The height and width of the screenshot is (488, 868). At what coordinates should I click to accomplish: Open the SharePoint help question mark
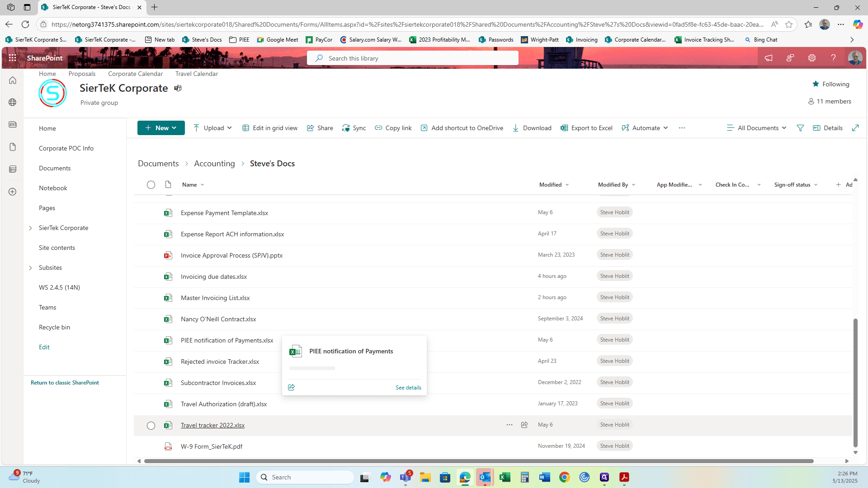(833, 58)
